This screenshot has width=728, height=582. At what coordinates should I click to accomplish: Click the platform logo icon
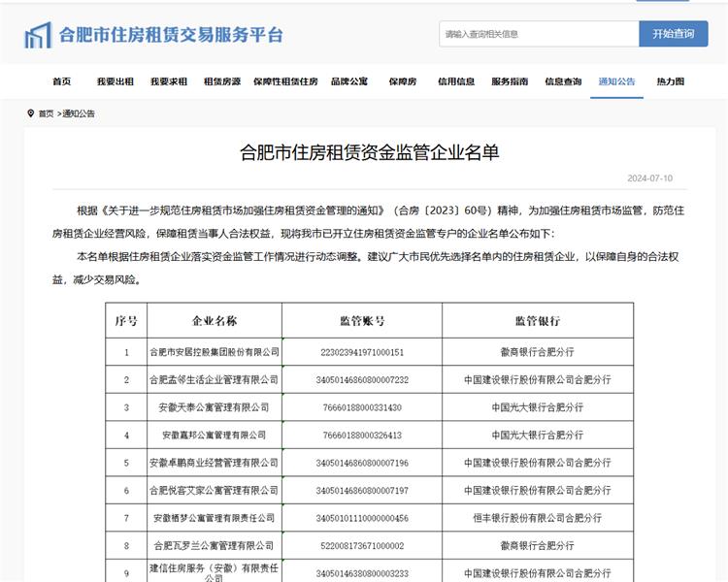[x=38, y=35]
